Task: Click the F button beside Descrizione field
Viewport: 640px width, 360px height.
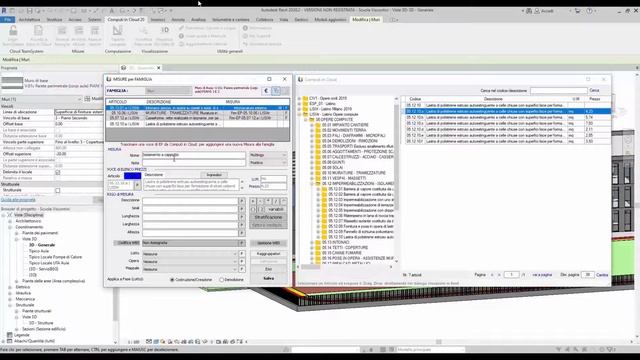Action: click(x=242, y=201)
